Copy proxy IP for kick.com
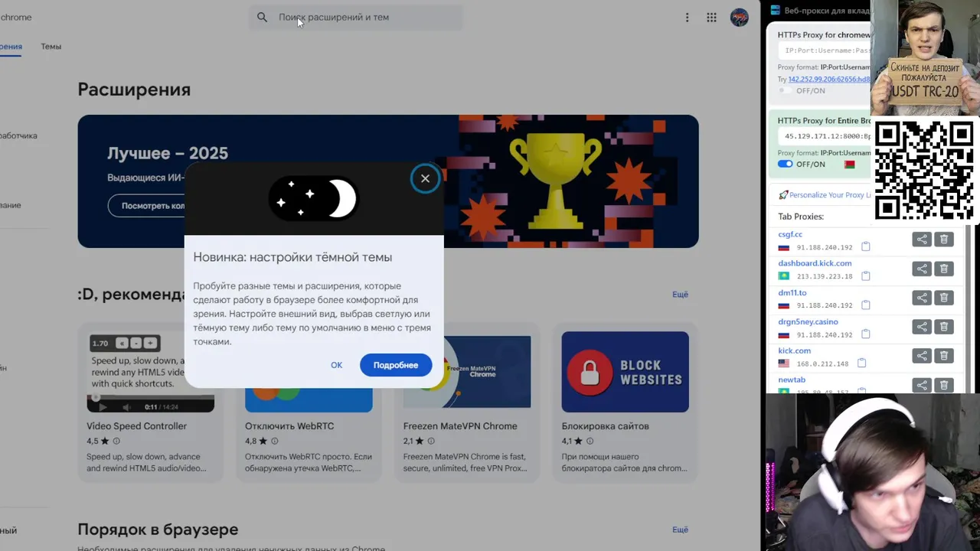This screenshot has width=980, height=551. (x=861, y=363)
